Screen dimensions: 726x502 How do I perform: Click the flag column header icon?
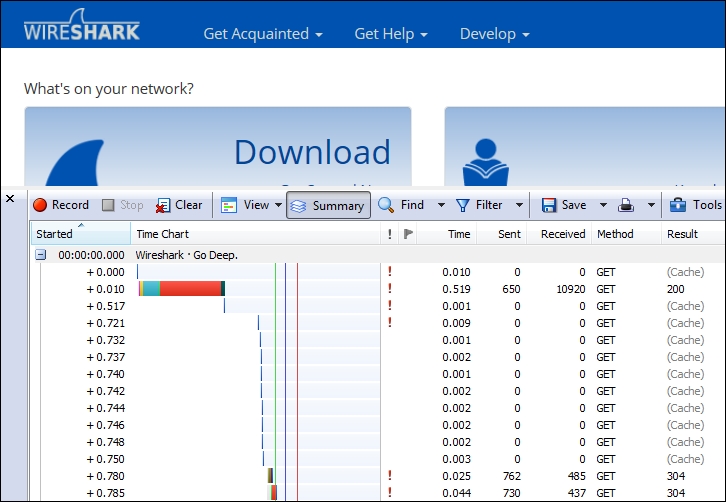pyautogui.click(x=408, y=234)
